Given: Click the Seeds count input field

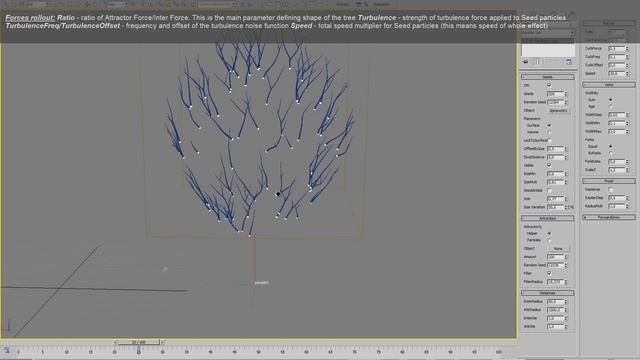Looking at the screenshot, I should [x=555, y=94].
